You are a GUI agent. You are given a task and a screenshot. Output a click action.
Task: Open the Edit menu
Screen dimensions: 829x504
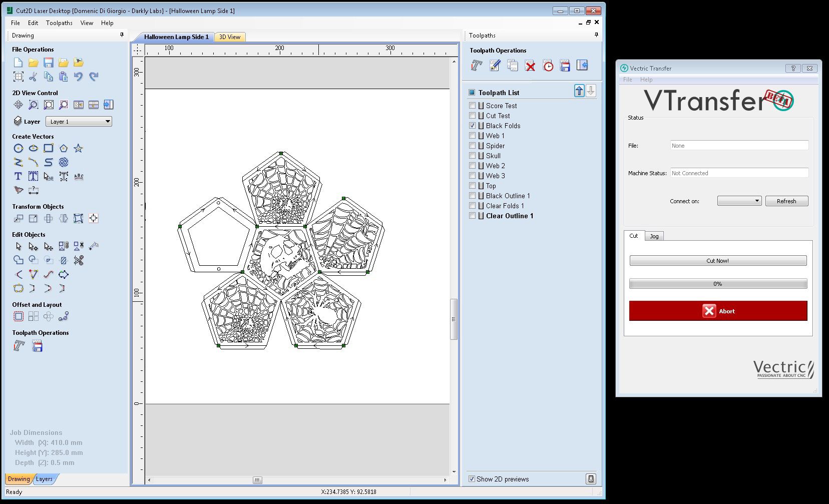click(33, 23)
